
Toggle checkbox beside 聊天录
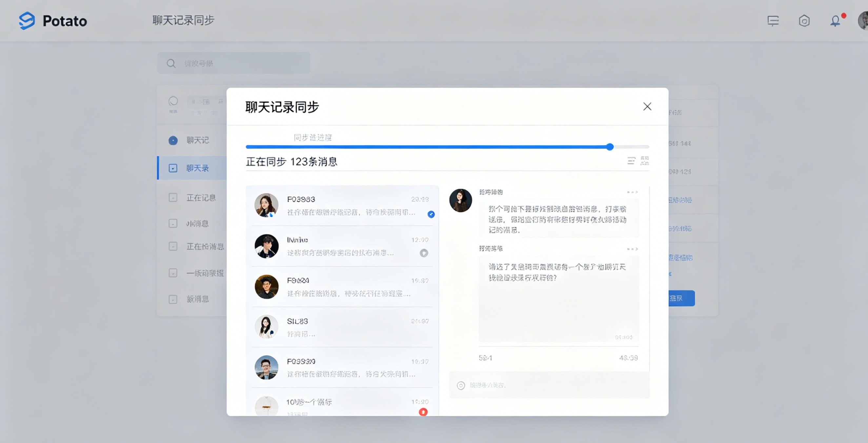[173, 168]
